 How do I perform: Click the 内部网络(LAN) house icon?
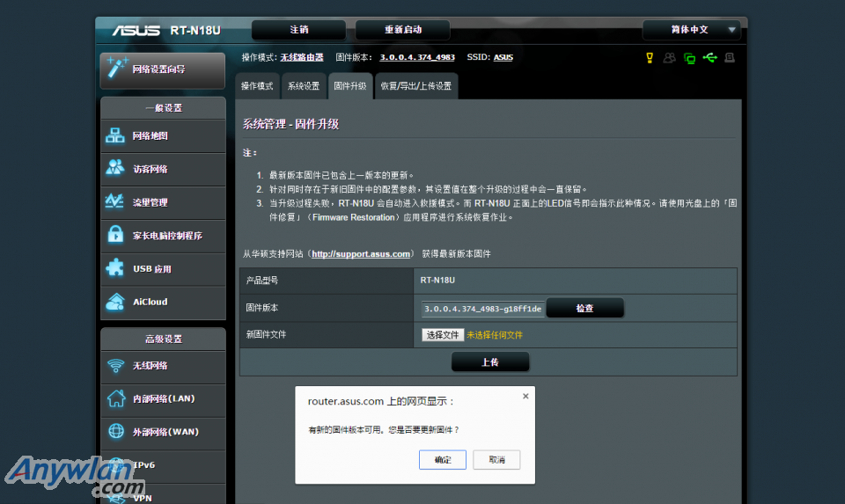click(115, 398)
